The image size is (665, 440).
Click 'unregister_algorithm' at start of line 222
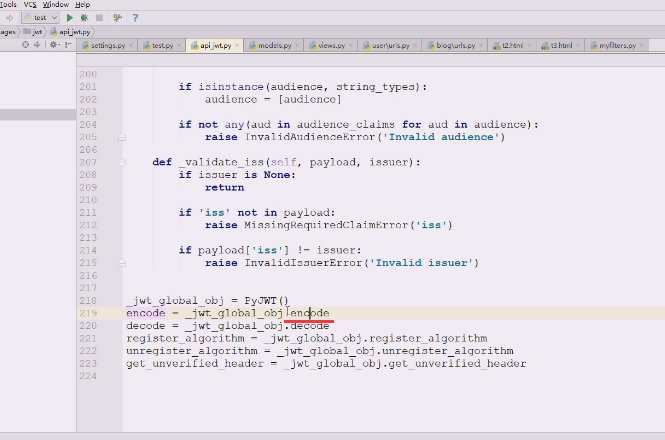[192, 351]
